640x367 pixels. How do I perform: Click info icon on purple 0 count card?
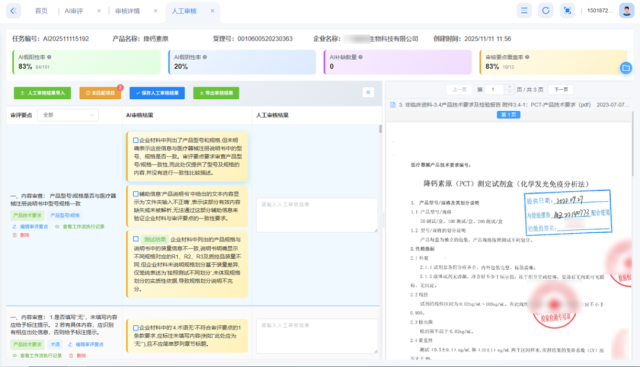tap(360, 57)
